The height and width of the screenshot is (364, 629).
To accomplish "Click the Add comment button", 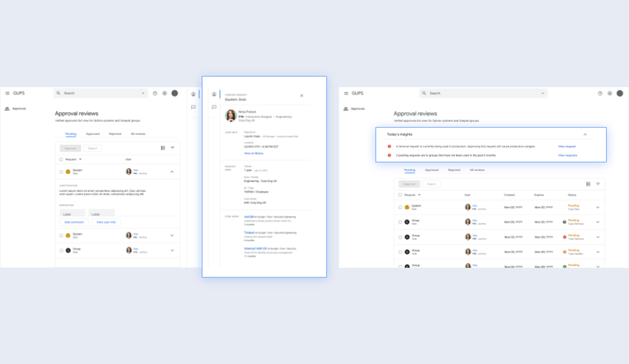I will pos(74,222).
